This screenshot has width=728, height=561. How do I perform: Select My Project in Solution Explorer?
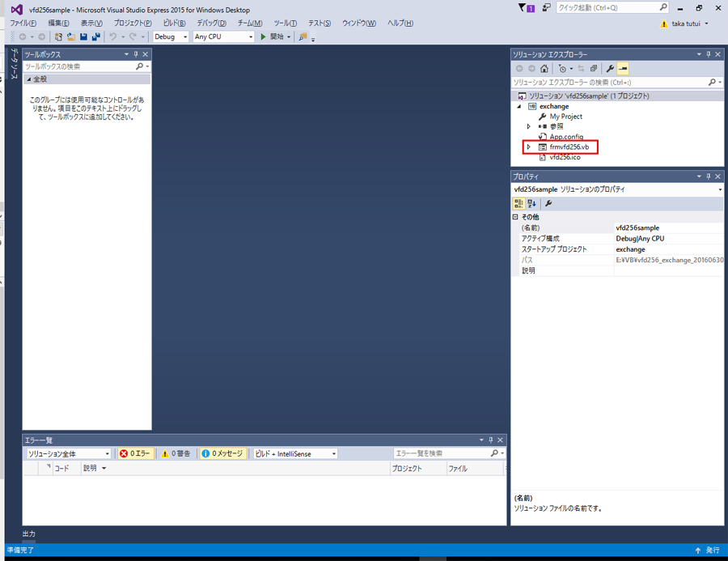566,117
